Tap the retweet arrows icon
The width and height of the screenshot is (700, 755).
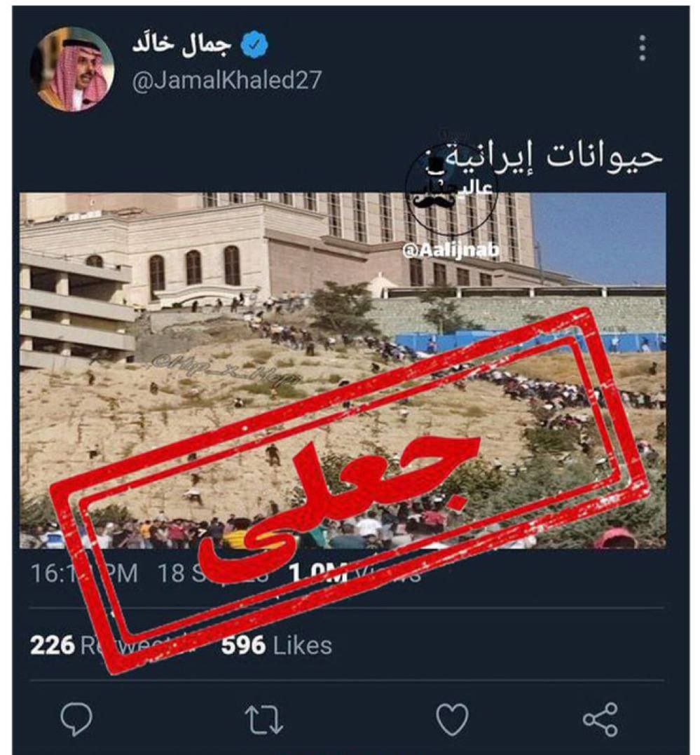263,719
